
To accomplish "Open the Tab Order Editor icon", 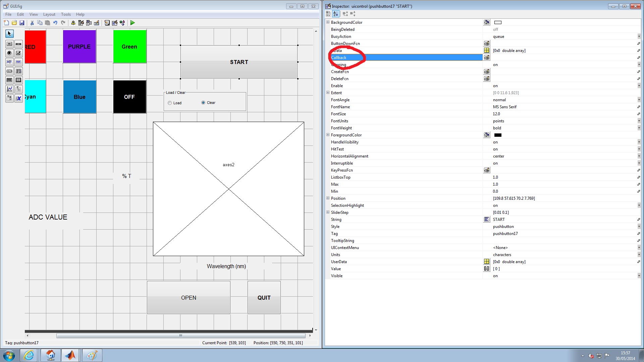I will [89, 23].
